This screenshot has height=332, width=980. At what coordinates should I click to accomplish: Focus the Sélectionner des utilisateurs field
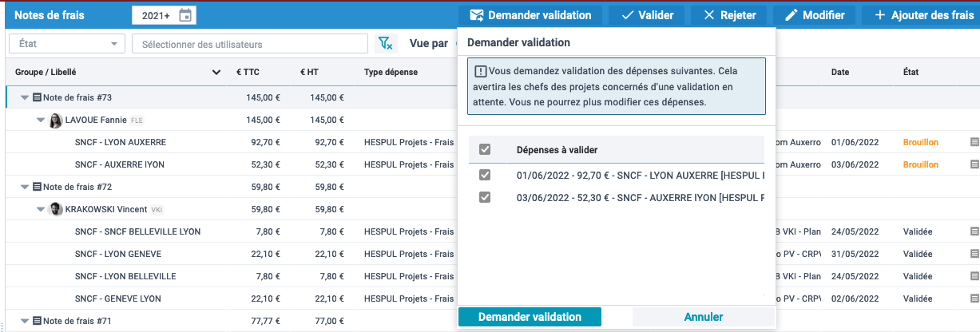[250, 44]
